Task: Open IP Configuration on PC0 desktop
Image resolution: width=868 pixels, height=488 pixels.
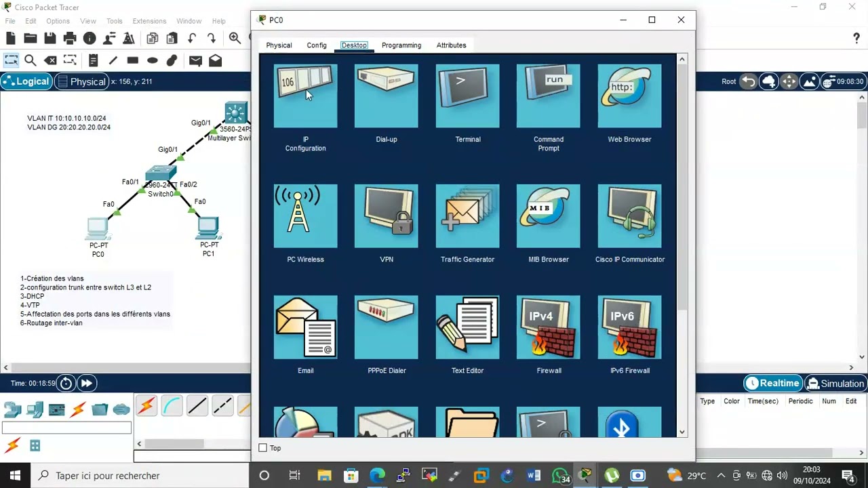Action: coord(305,96)
